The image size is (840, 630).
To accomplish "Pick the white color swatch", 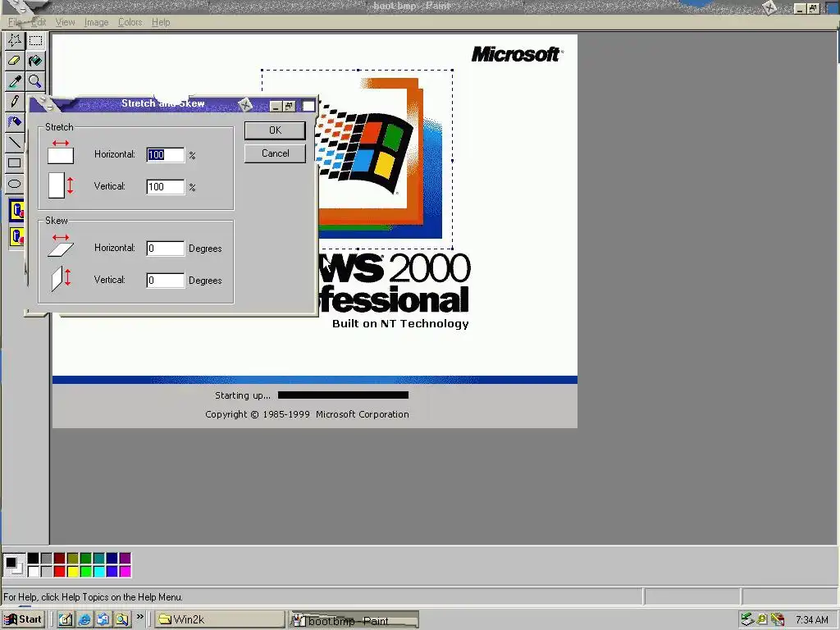I will coord(33,572).
